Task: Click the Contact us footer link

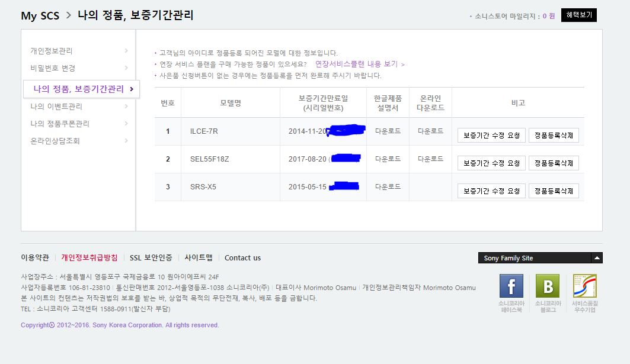Action: click(x=242, y=258)
